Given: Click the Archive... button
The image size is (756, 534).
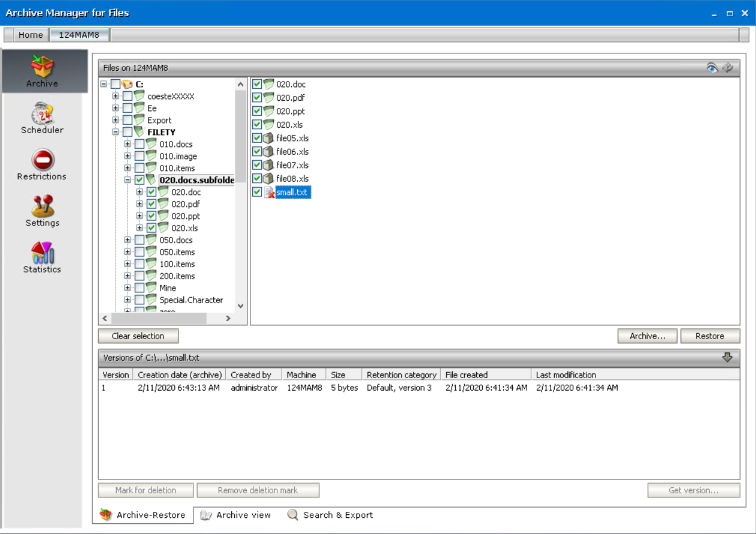Looking at the screenshot, I should pyautogui.click(x=647, y=336).
